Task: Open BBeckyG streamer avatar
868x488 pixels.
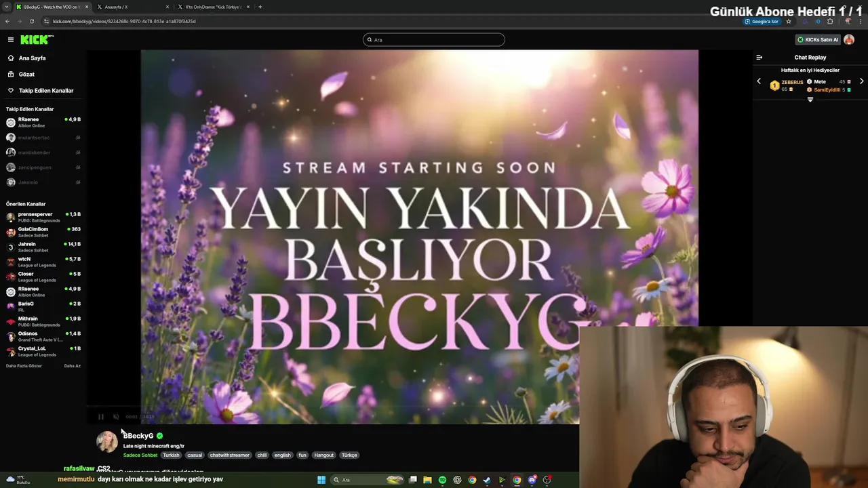Action: (x=107, y=442)
